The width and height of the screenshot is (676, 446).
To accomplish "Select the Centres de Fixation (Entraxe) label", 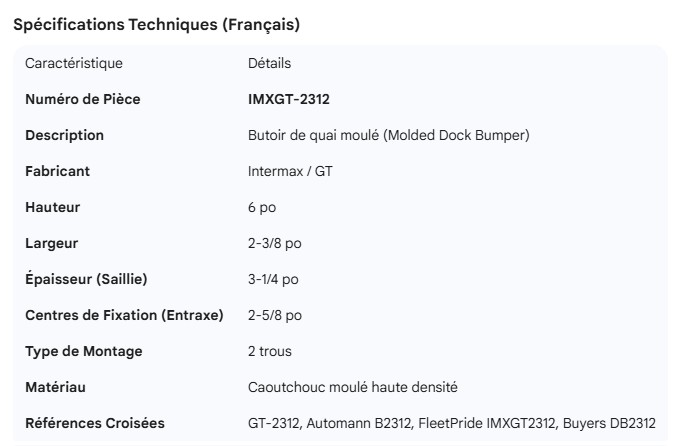I will pyautogui.click(x=124, y=316).
